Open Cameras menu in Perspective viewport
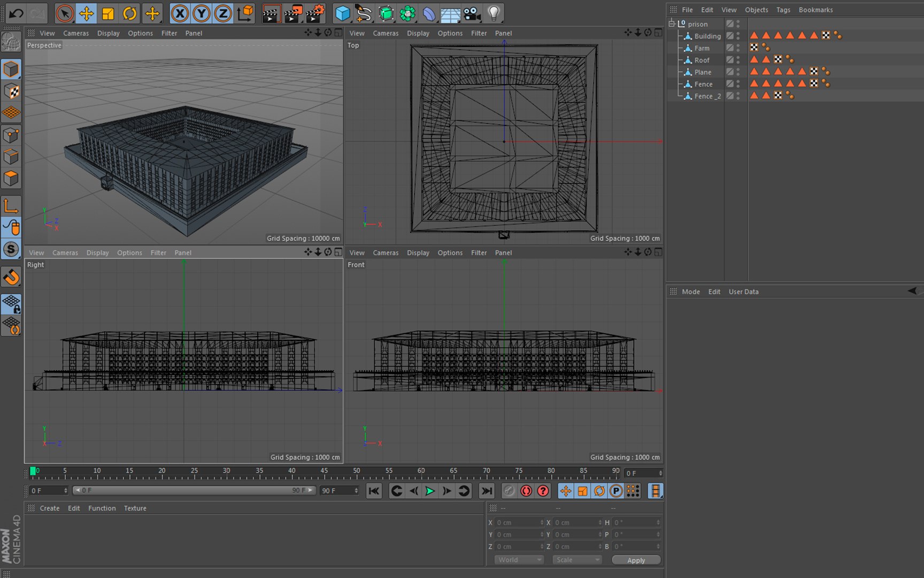This screenshot has width=924, height=578. pyautogui.click(x=76, y=33)
